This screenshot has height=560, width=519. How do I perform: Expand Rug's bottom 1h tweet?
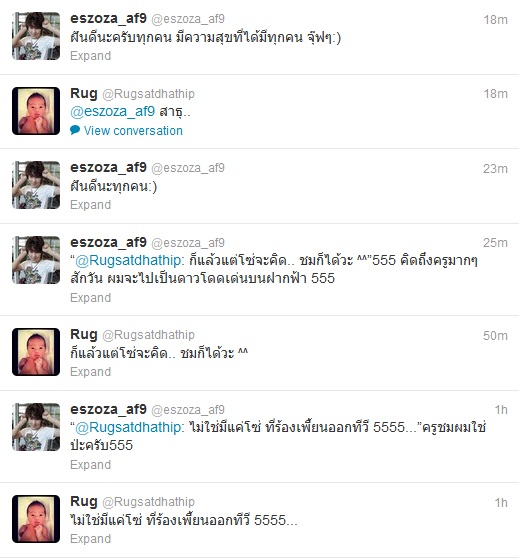pyautogui.click(x=90, y=539)
